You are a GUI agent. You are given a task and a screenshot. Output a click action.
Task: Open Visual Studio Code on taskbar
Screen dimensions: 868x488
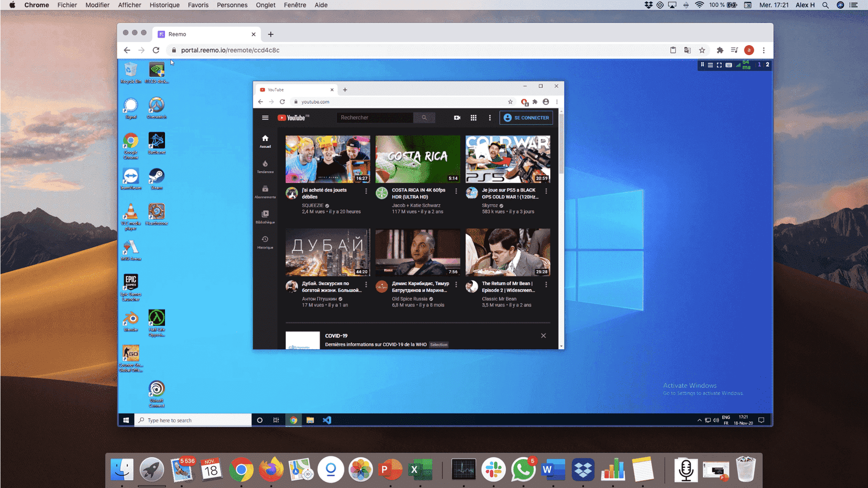tap(327, 420)
